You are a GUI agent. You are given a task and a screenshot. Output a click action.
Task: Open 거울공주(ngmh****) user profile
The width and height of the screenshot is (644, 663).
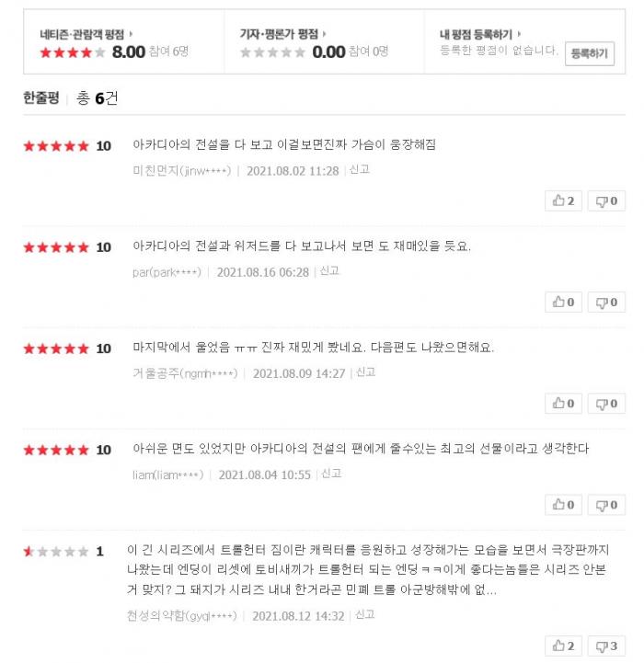pos(184,373)
